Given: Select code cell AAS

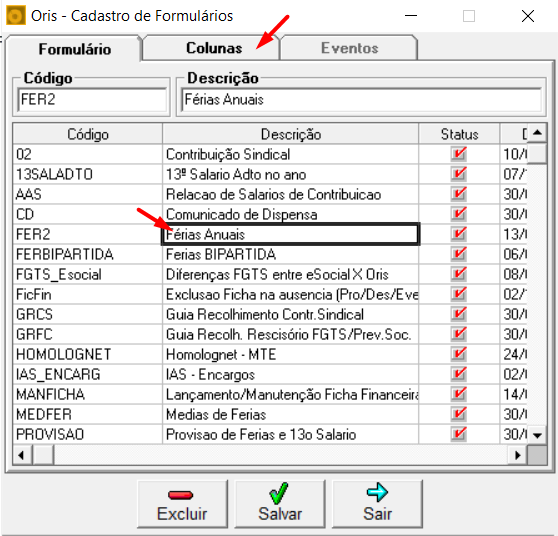Looking at the screenshot, I should click(88, 194).
